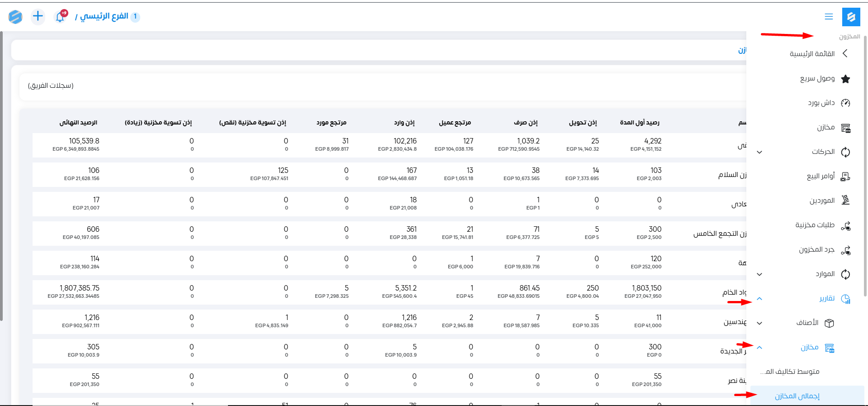Open متوسط تكاليف report item
Viewport: 868px width, 406px height.
790,372
